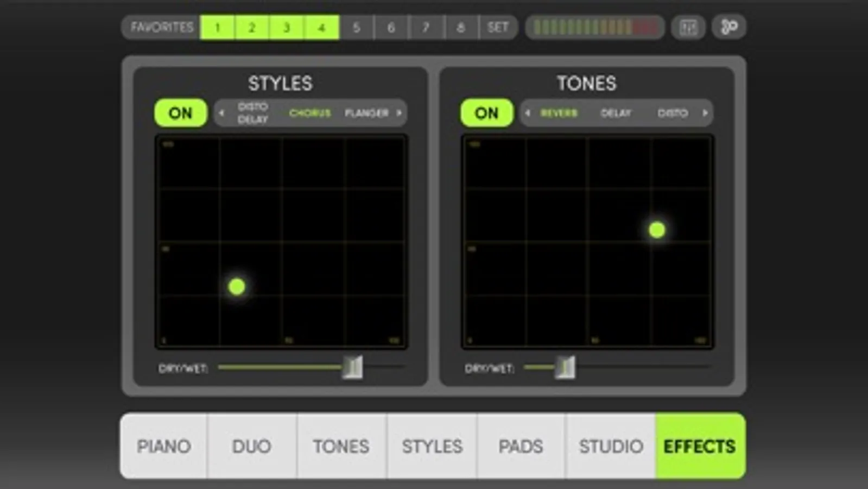Select favorite slot 2
The height and width of the screenshot is (489, 868).
click(252, 27)
